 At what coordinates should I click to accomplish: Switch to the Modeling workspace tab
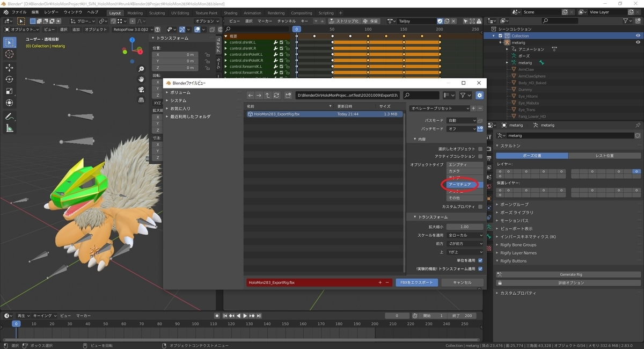tap(135, 13)
